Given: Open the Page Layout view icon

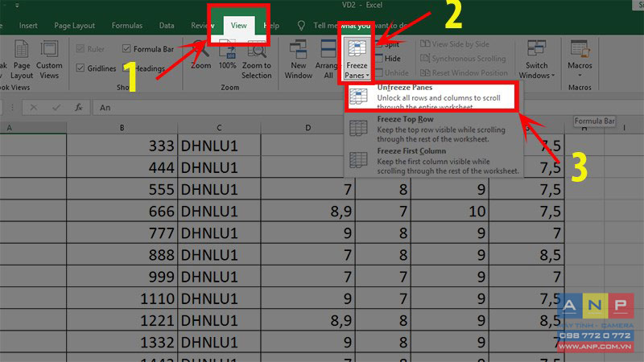Looking at the screenshot, I should [22, 60].
